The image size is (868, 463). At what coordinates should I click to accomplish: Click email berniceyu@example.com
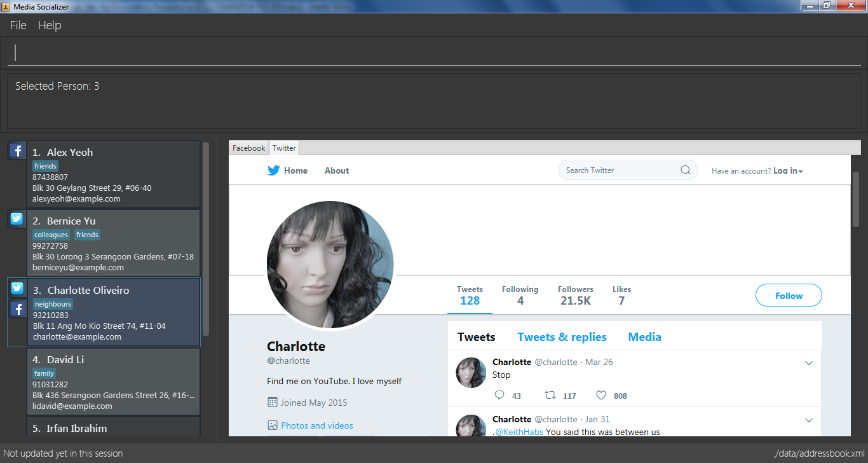78,268
